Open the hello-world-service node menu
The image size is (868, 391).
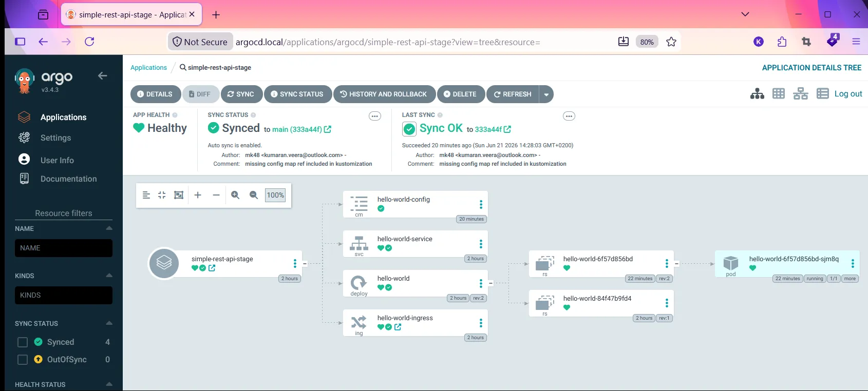pos(481,244)
